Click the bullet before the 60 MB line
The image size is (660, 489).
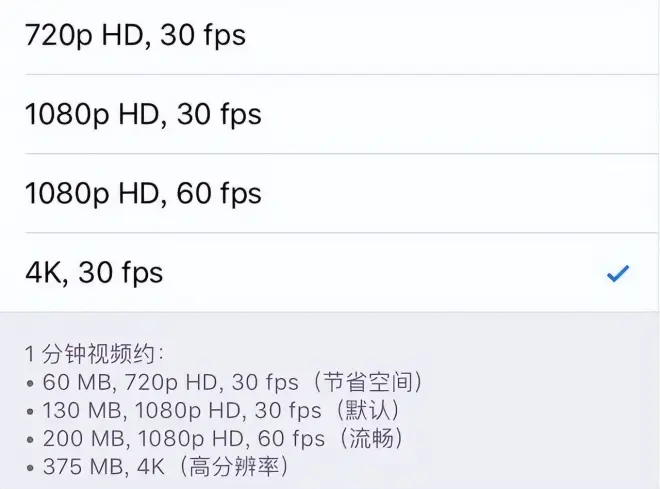tap(31, 383)
